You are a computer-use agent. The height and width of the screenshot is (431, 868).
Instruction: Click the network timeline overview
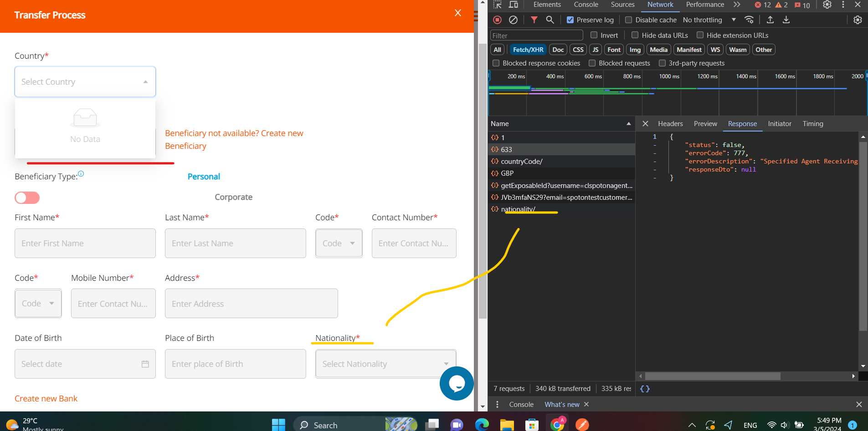(678, 93)
